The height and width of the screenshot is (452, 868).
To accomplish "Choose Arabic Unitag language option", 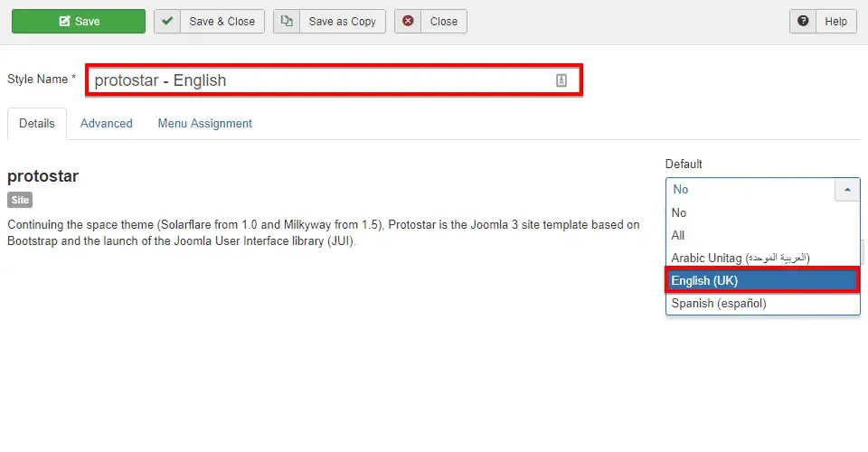I will coord(763,258).
